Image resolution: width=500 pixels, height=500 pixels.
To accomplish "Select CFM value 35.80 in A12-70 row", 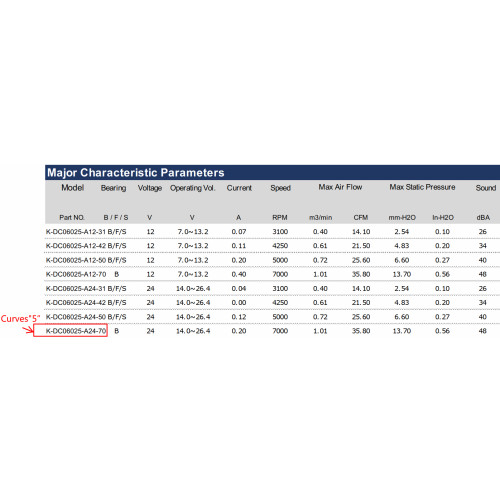I will coord(361,274).
